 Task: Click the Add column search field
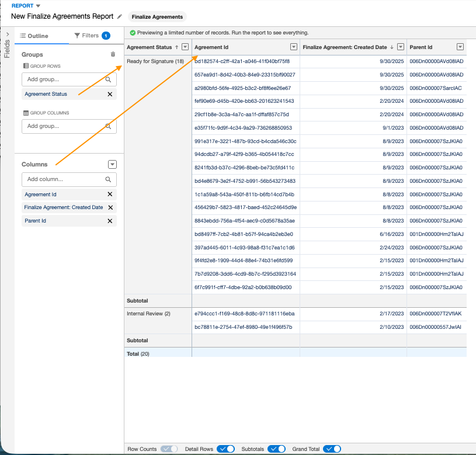(64, 179)
